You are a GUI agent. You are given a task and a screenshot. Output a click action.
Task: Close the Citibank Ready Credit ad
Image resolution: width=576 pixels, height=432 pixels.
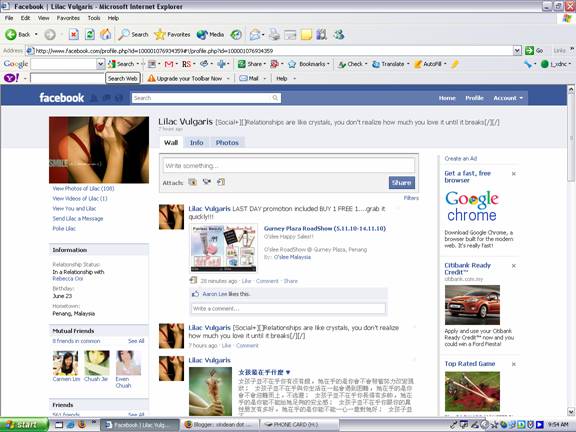coord(514,266)
